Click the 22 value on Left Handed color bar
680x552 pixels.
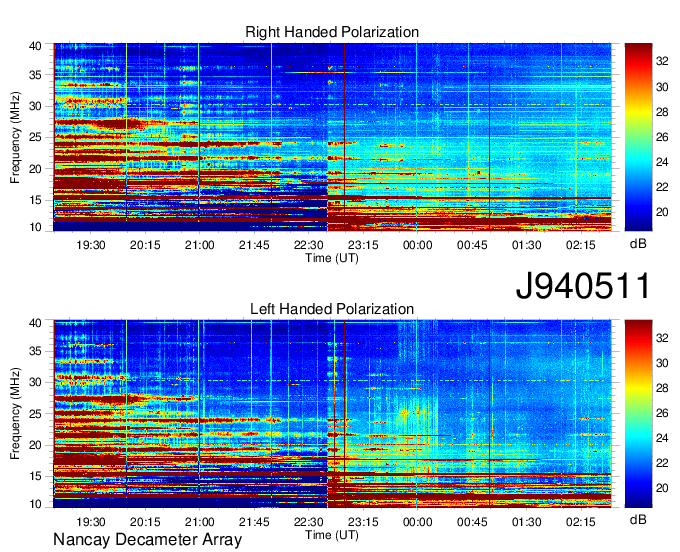[662, 463]
